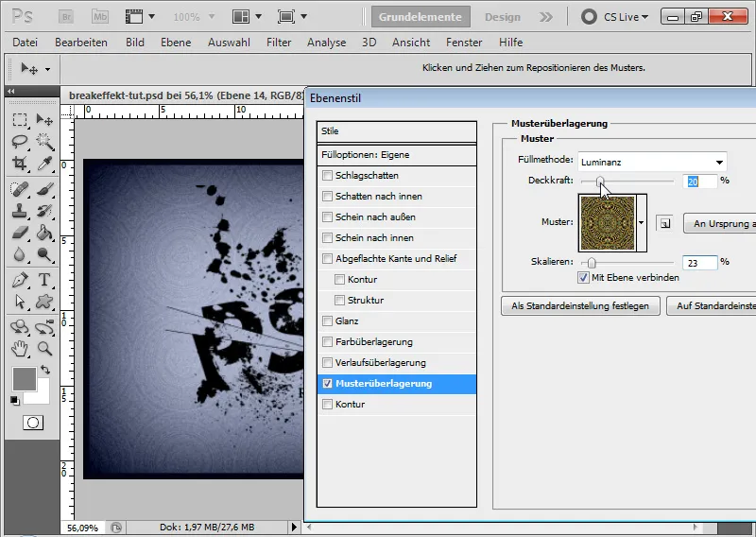Enable the Schein nach außen checkbox
The width and height of the screenshot is (756, 537).
tap(327, 217)
